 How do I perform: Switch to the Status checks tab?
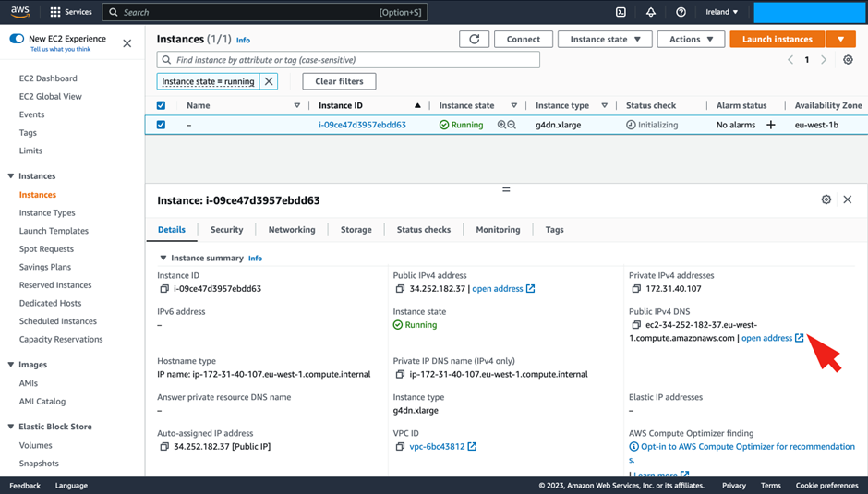[x=424, y=229]
